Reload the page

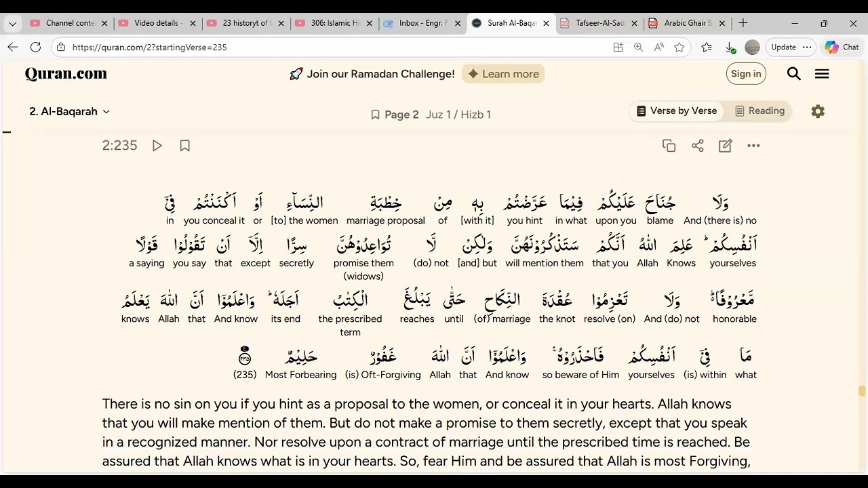[36, 47]
